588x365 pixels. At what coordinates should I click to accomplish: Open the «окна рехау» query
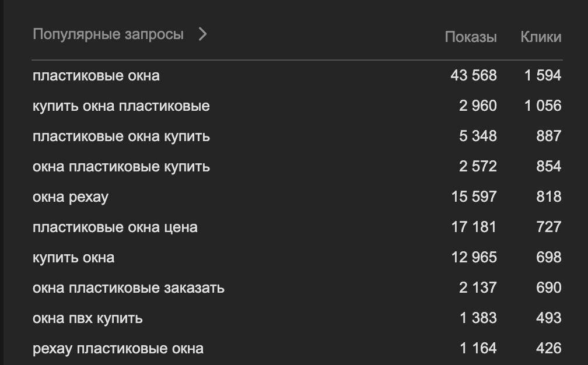click(71, 197)
